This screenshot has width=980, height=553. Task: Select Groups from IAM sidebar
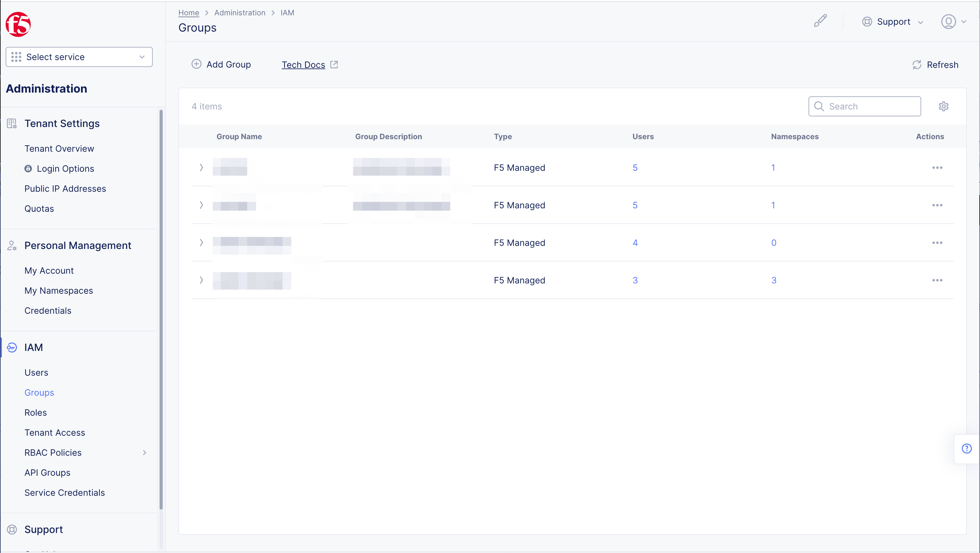(x=39, y=392)
